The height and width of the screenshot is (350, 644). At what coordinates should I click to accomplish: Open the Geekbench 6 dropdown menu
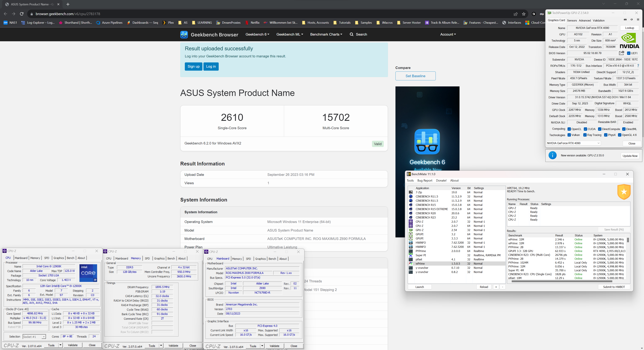[x=257, y=35]
